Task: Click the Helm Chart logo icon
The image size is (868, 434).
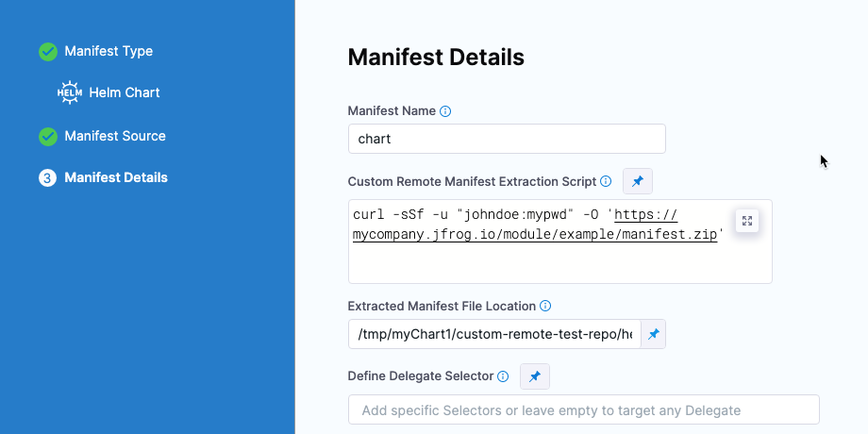Action: (x=69, y=92)
